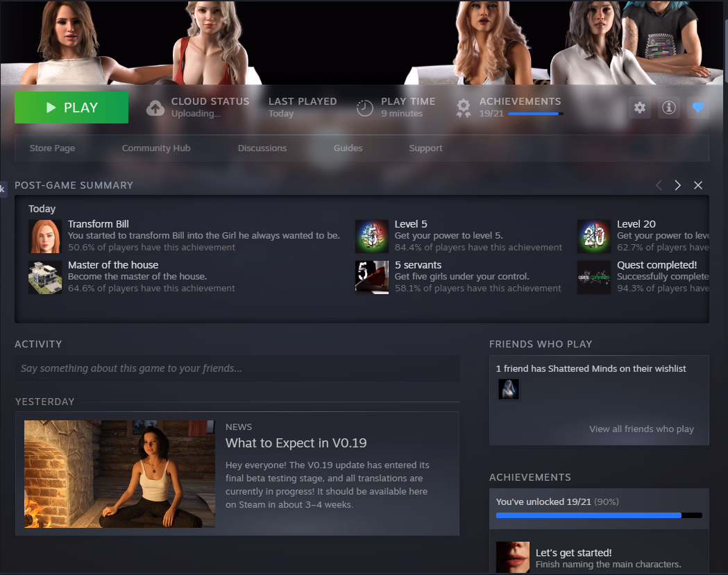This screenshot has height=575, width=728.
Task: Click the Quest completed achievement icon
Action: (594, 277)
